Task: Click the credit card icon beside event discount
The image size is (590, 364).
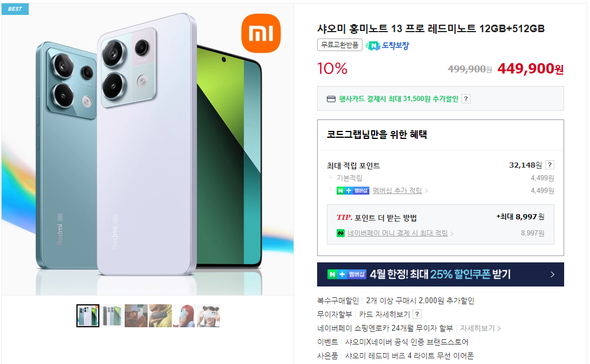Action: click(331, 99)
